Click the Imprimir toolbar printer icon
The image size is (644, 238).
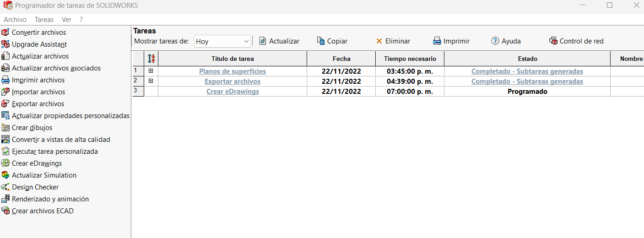click(437, 41)
